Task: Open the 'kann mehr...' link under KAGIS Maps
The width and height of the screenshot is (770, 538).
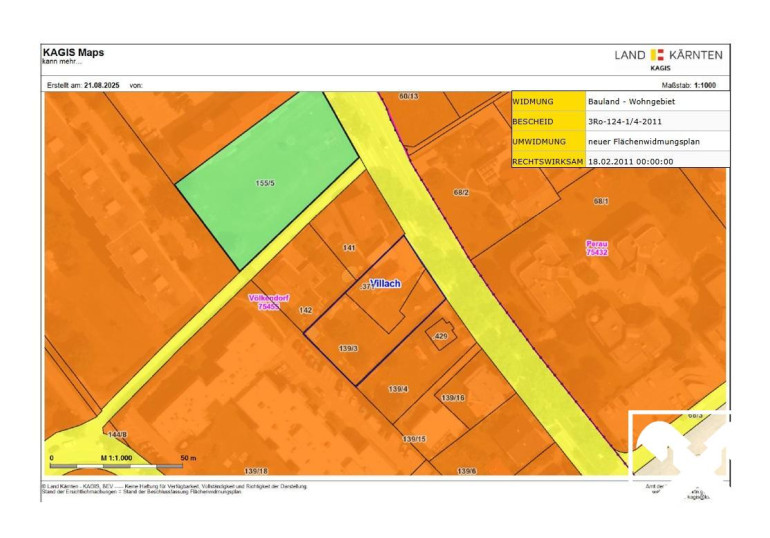Action: click(x=59, y=62)
